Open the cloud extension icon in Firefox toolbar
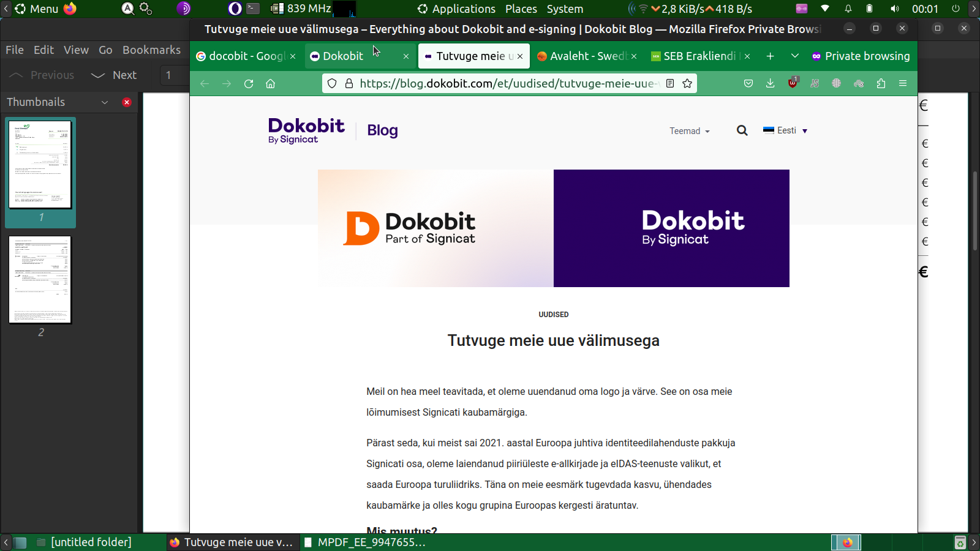 point(859,83)
